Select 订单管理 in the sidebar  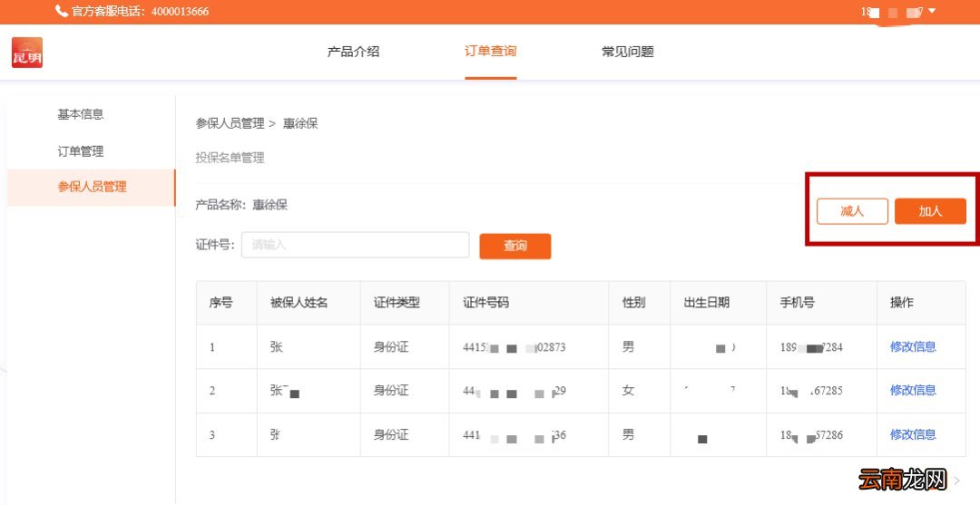click(81, 151)
